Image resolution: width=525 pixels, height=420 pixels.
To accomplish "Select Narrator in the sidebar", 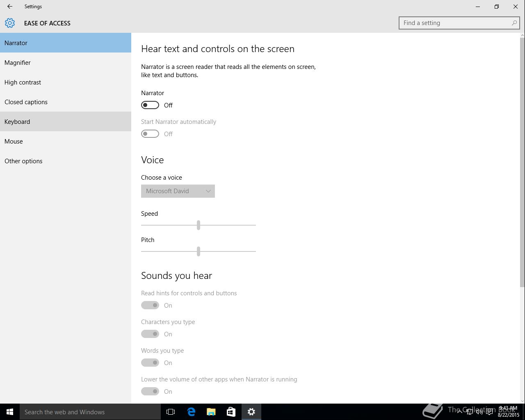I will coord(66,43).
